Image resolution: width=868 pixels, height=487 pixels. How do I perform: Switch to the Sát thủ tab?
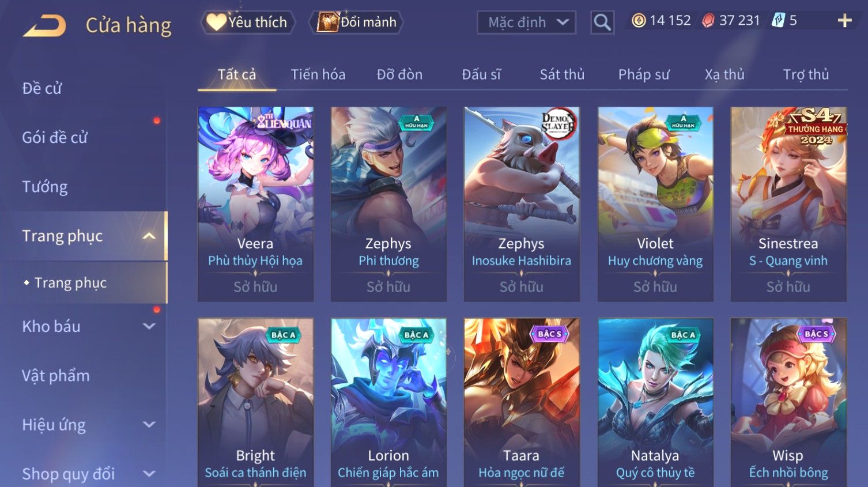(562, 74)
